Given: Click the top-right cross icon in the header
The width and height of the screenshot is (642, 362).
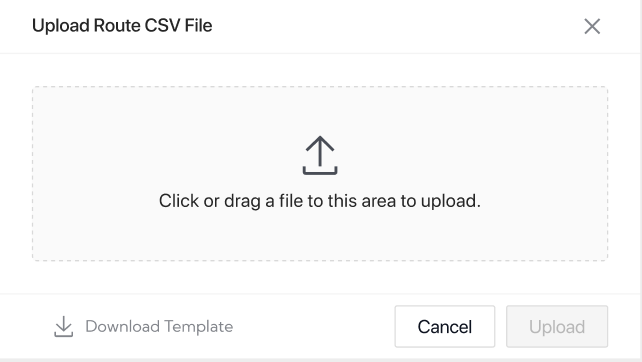Looking at the screenshot, I should 592,27.
